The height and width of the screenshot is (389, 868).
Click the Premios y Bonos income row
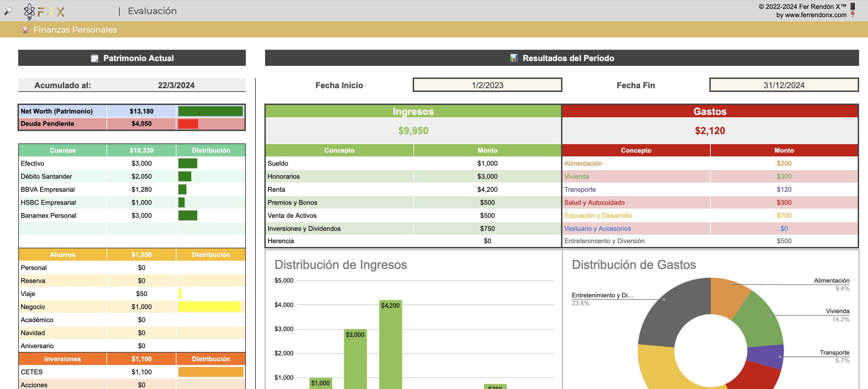click(413, 202)
